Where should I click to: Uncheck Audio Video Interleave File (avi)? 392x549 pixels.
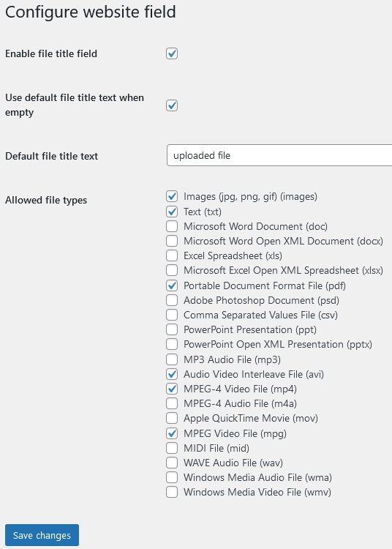[172, 374]
